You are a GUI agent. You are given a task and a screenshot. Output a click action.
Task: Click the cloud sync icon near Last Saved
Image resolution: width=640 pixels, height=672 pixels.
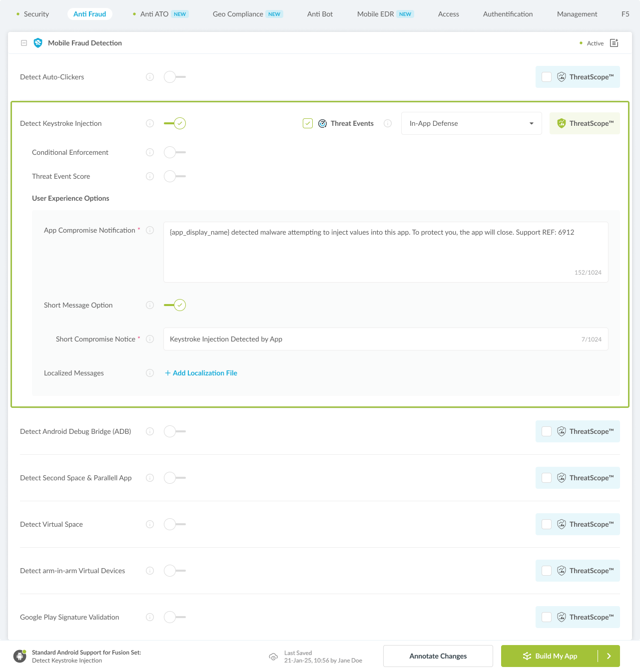pos(273,656)
